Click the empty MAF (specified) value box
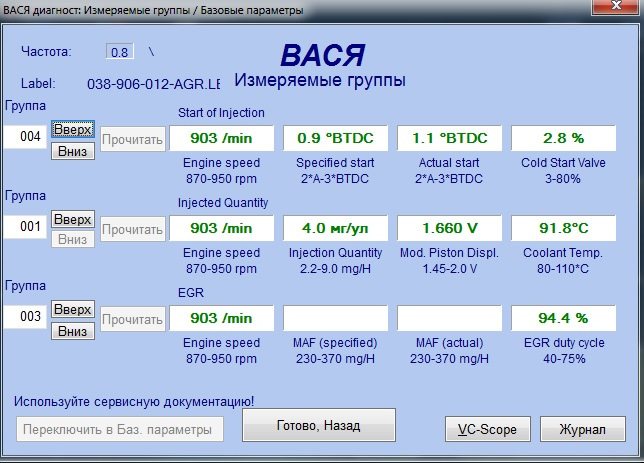Viewport: 644px width, 463px height. [335, 318]
